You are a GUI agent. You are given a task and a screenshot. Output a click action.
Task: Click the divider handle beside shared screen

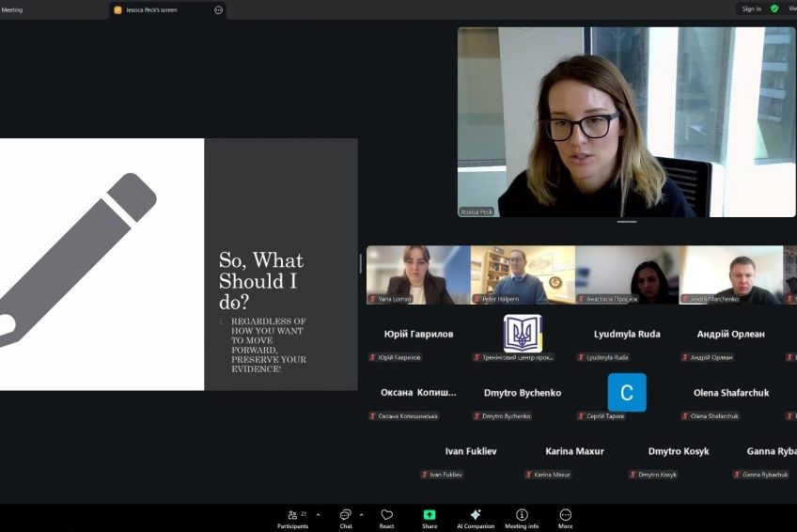[x=361, y=264]
